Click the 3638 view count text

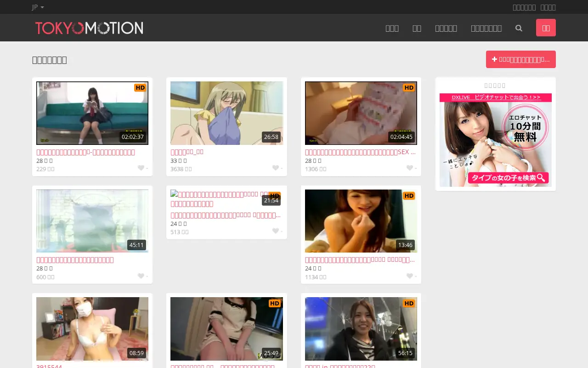[x=181, y=169]
